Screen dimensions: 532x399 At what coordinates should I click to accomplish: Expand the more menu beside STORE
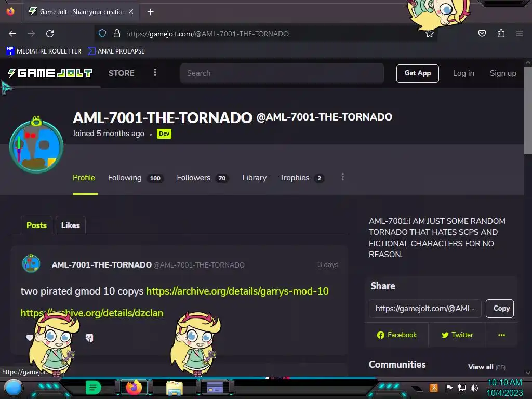155,72
